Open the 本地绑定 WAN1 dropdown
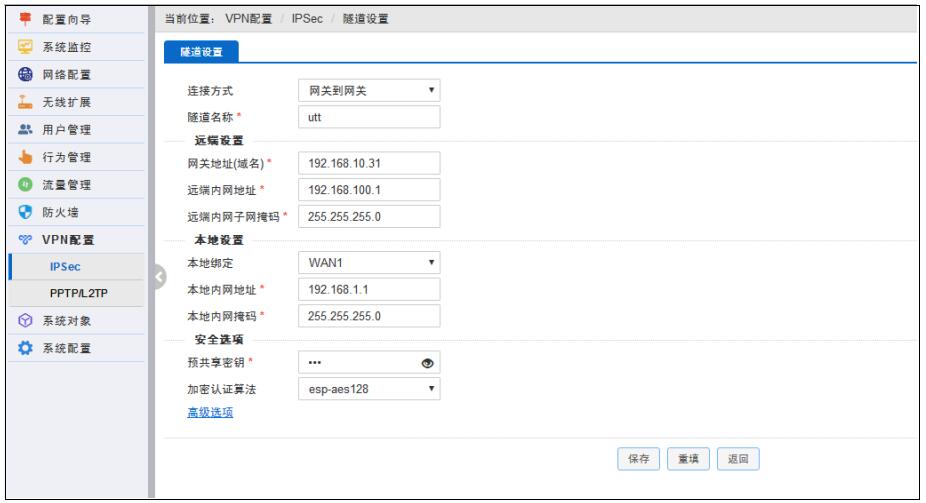926x503 pixels. pos(369,263)
